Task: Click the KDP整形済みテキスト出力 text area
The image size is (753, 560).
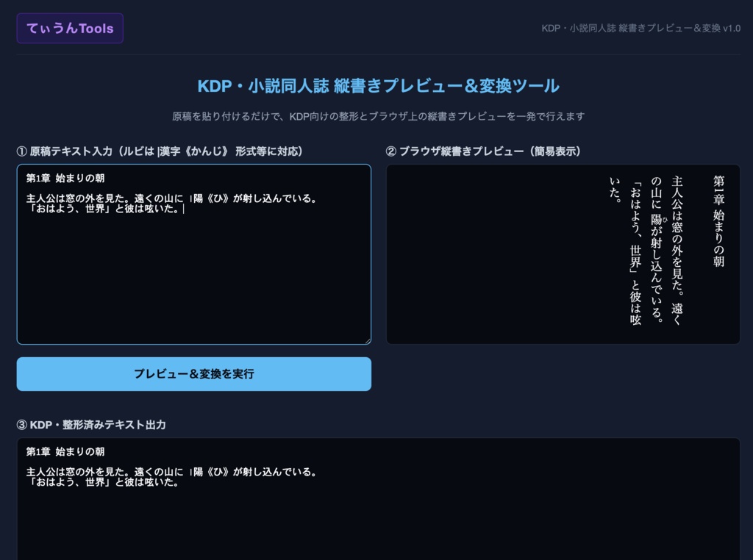Action: [x=379, y=499]
